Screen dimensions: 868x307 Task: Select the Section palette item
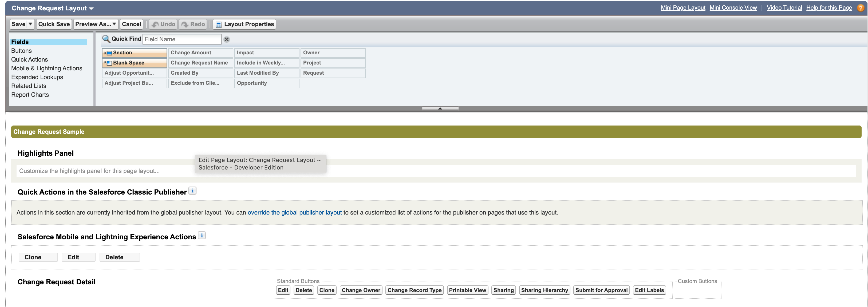point(135,53)
